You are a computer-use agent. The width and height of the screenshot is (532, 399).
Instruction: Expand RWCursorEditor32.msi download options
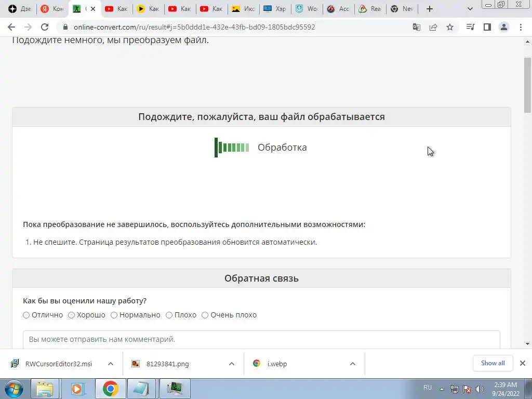[x=111, y=364]
